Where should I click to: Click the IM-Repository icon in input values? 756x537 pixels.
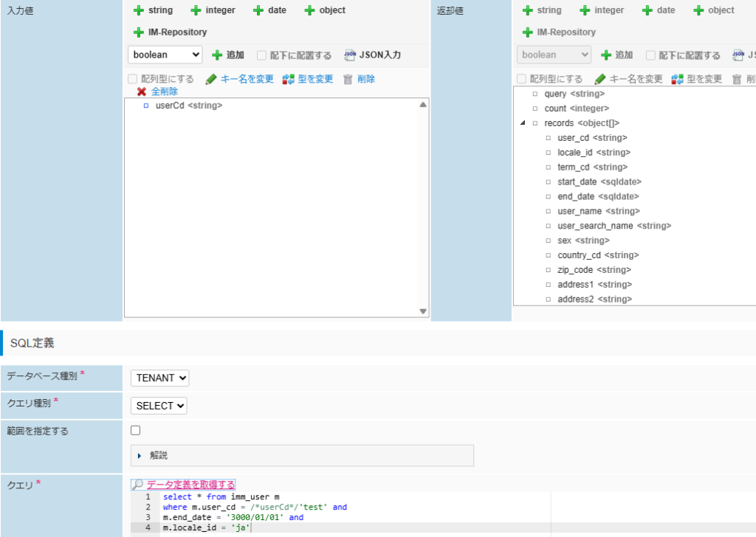[139, 32]
